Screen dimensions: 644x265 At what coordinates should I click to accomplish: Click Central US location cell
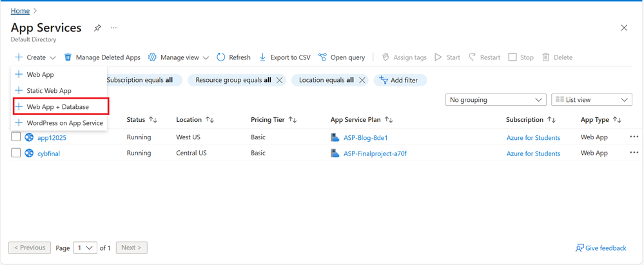point(191,153)
